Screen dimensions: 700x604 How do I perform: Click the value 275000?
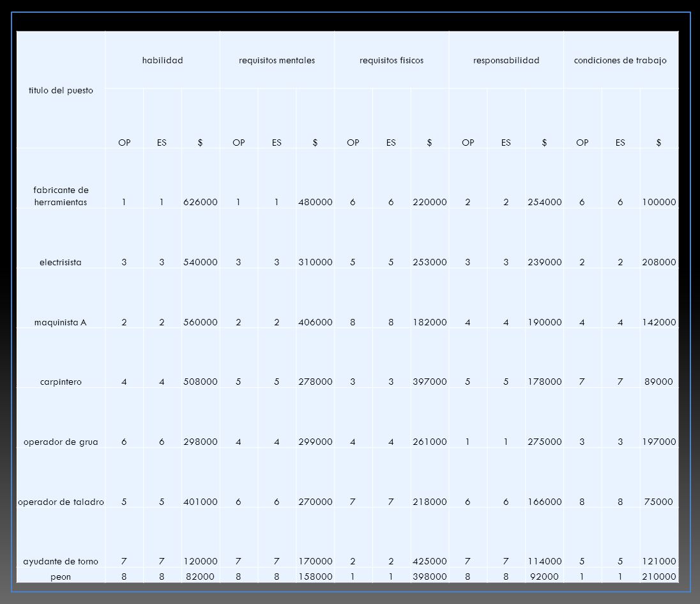point(545,442)
